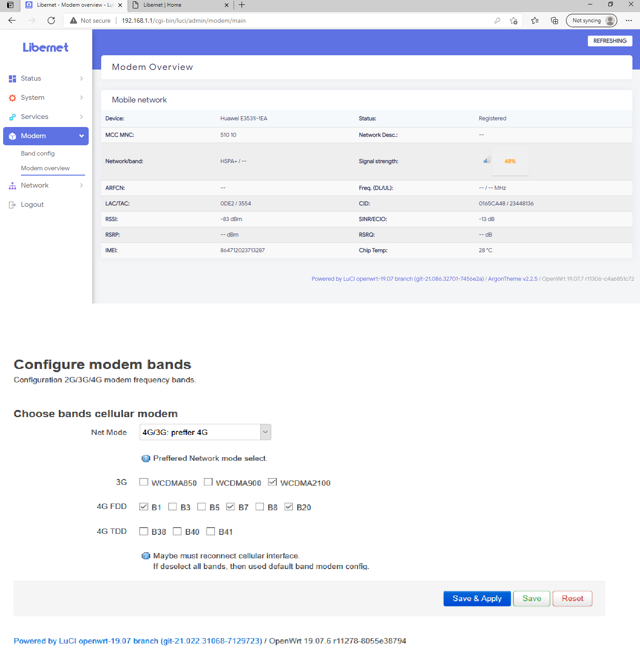Screen dimensions: 640x672
Task: Click the Network topology icon in sidebar
Action: click(x=12, y=185)
